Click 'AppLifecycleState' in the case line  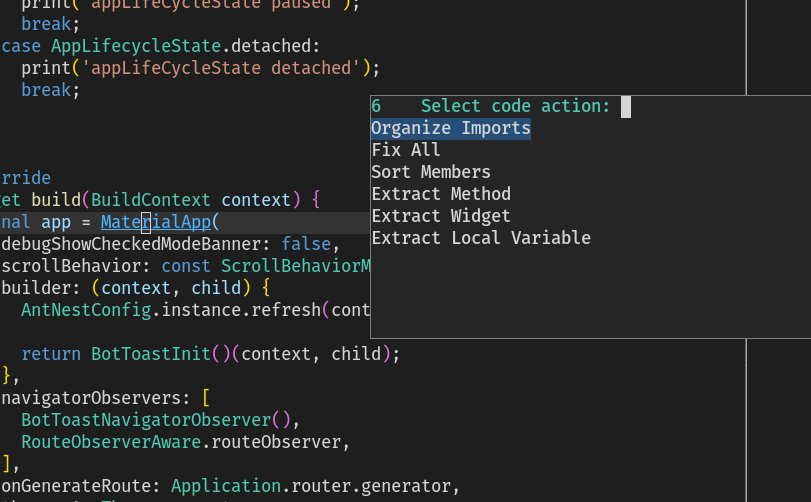click(136, 47)
